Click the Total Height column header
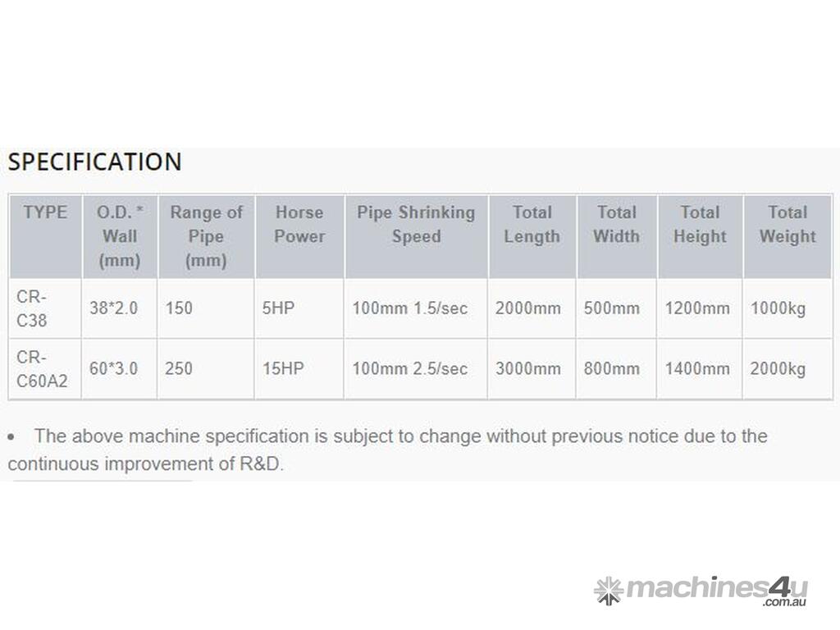This screenshot has height=630, width=840. coord(700,224)
